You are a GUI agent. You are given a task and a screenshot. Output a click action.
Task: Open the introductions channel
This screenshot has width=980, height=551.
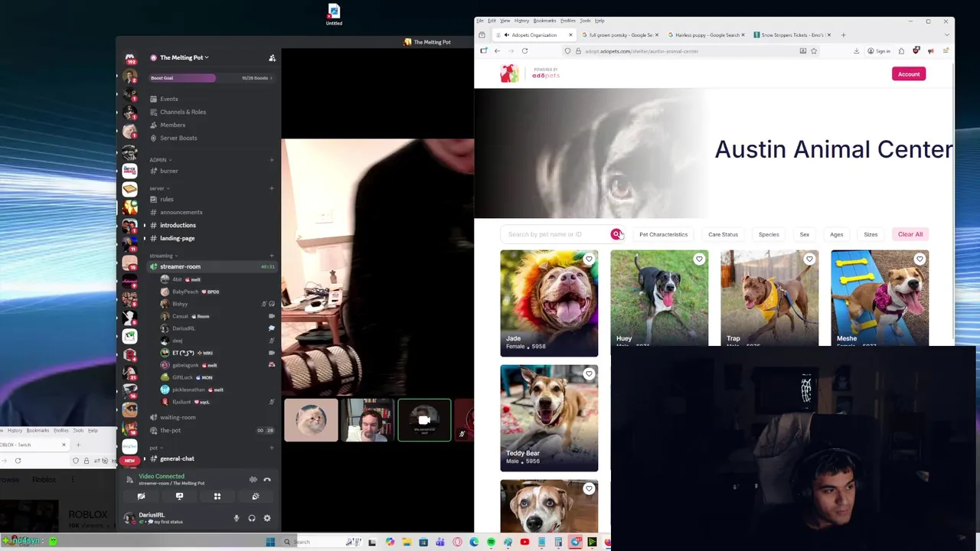[178, 225]
